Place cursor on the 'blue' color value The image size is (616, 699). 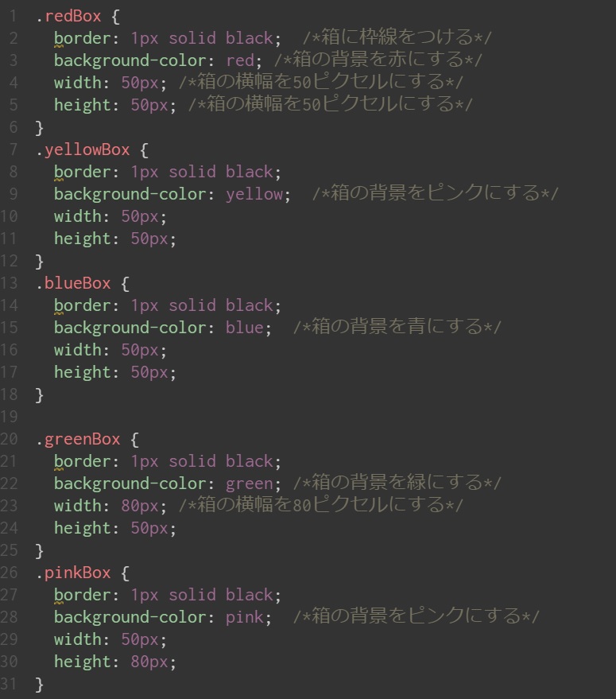tap(244, 327)
